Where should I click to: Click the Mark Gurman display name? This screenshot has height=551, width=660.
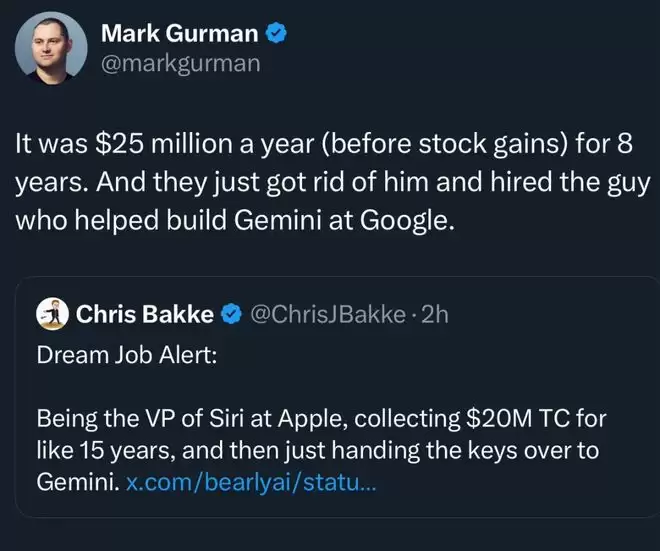click(x=179, y=33)
